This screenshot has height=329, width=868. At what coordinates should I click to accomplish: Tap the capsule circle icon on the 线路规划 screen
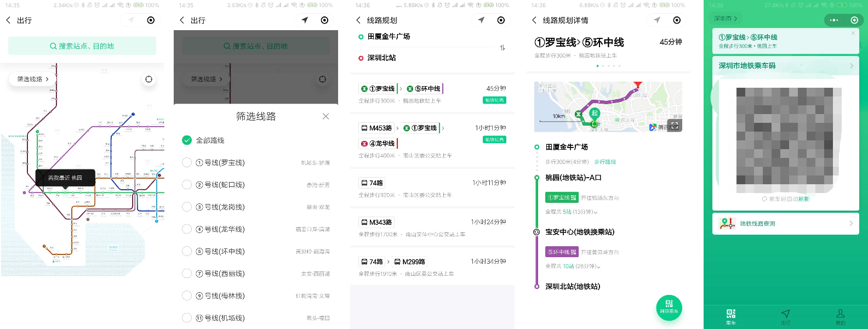pos(501,20)
